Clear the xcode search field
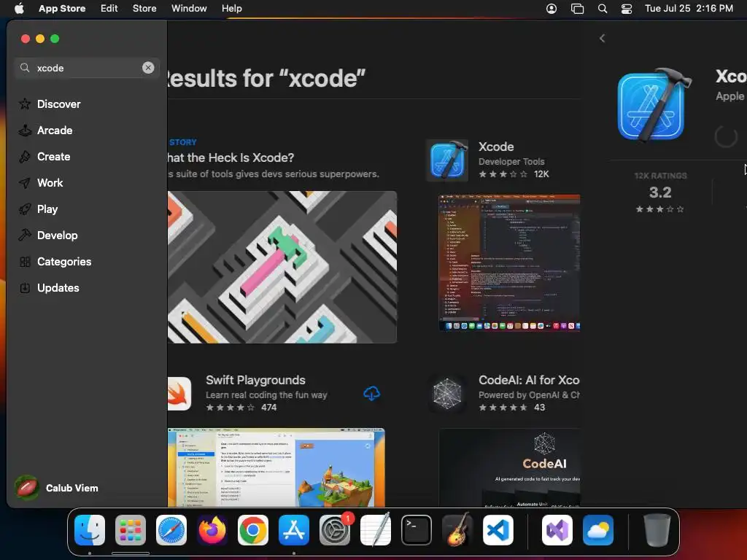 click(148, 68)
